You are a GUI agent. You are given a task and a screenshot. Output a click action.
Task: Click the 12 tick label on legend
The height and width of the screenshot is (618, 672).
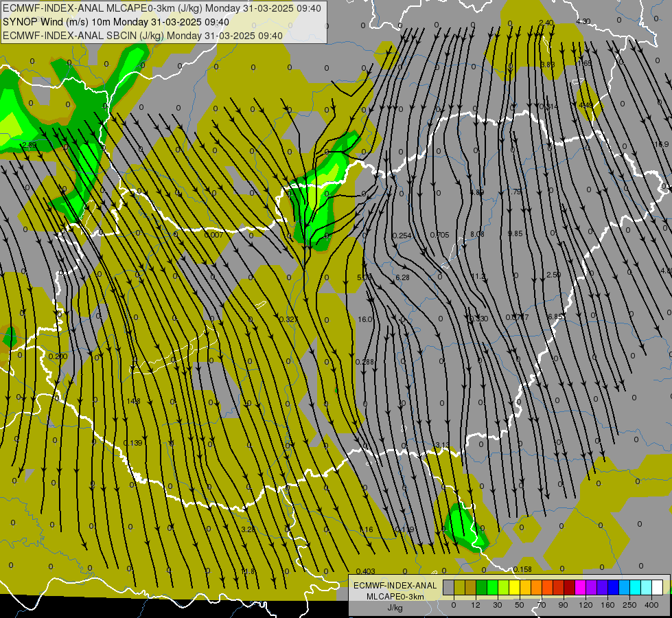coord(475,605)
